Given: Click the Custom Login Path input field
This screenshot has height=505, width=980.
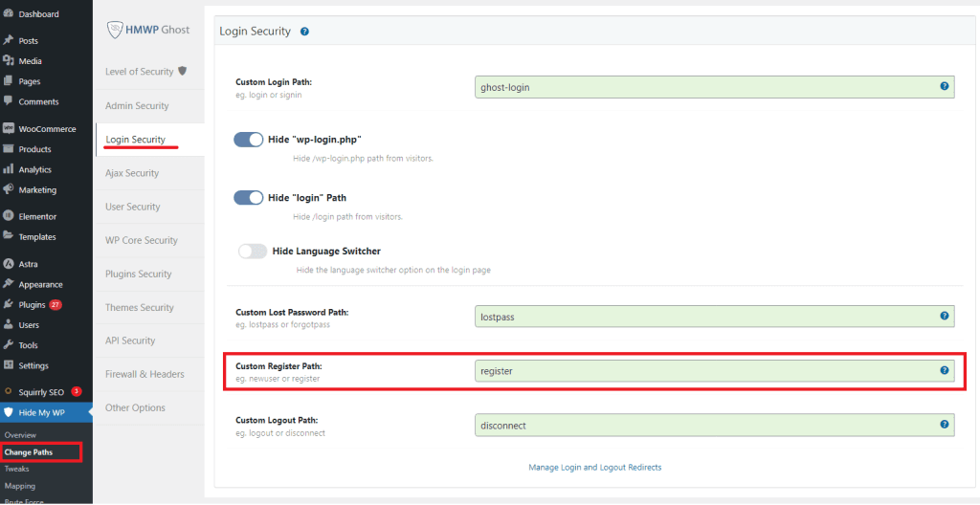Looking at the screenshot, I should (x=703, y=87).
